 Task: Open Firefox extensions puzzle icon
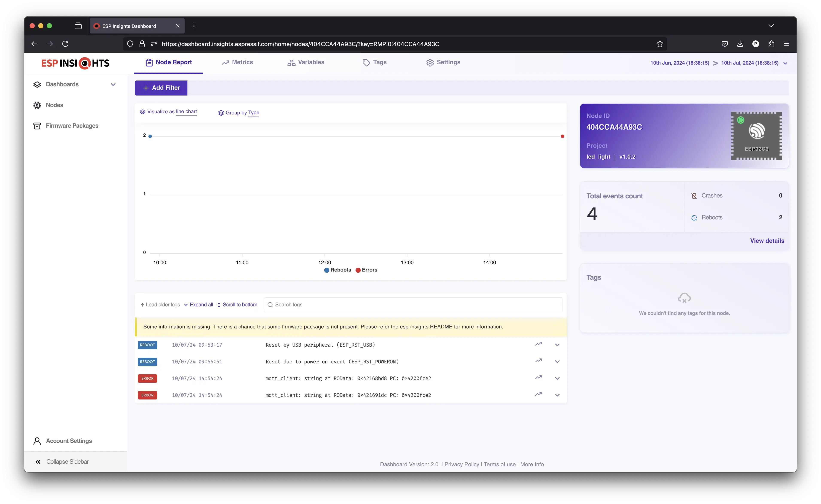pyautogui.click(x=771, y=44)
